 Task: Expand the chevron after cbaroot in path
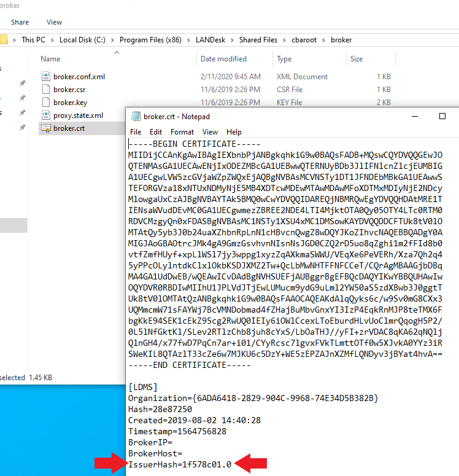pyautogui.click(x=325, y=40)
